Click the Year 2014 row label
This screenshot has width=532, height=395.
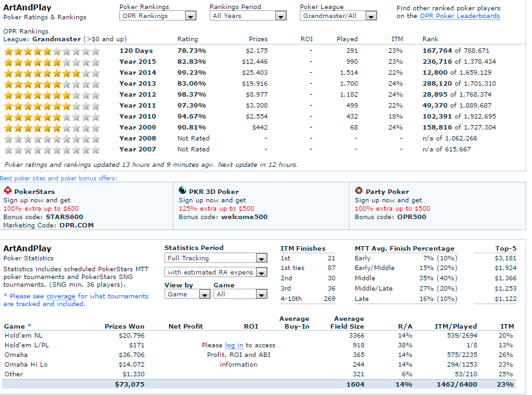click(x=137, y=73)
